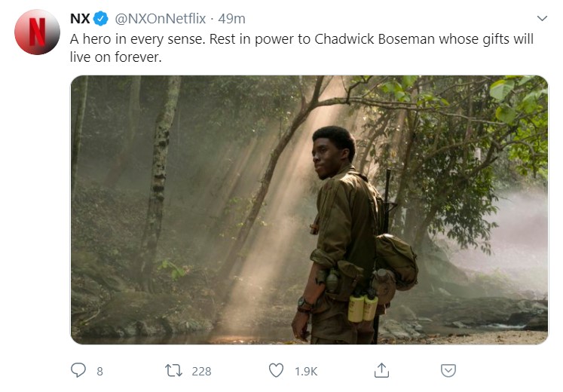Image resolution: width=563 pixels, height=392 pixels.
Task: Like the tweet with the heart icon
Action: (276, 370)
